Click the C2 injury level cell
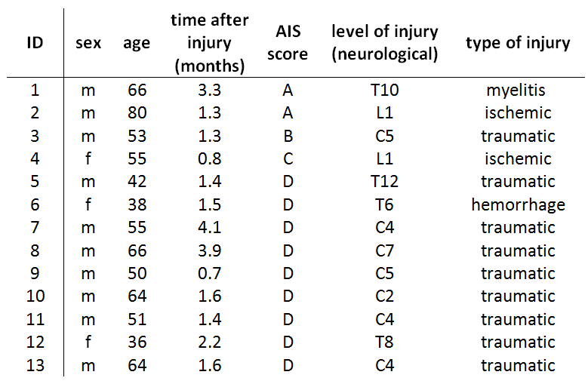Viewport: 588px width, 384px height. point(384,296)
